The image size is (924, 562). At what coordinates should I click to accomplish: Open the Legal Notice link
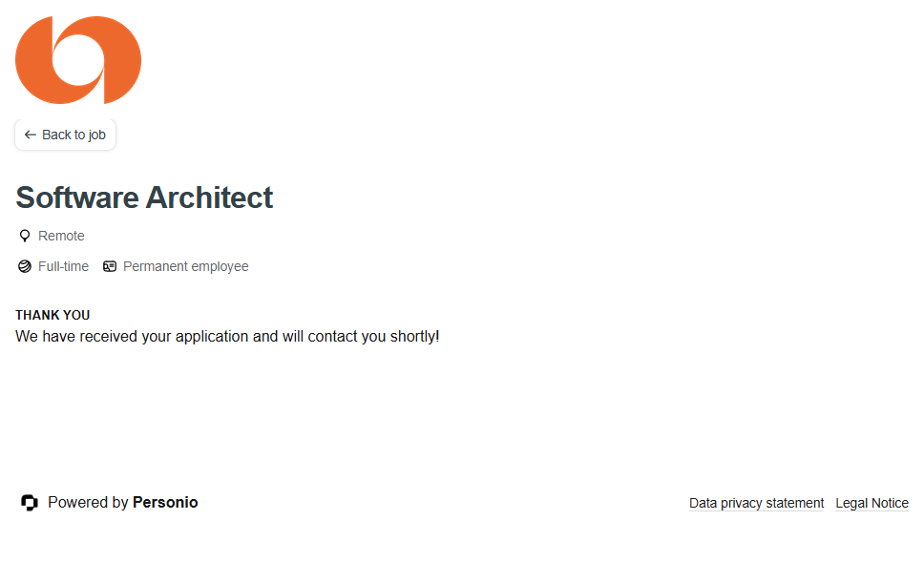click(871, 503)
